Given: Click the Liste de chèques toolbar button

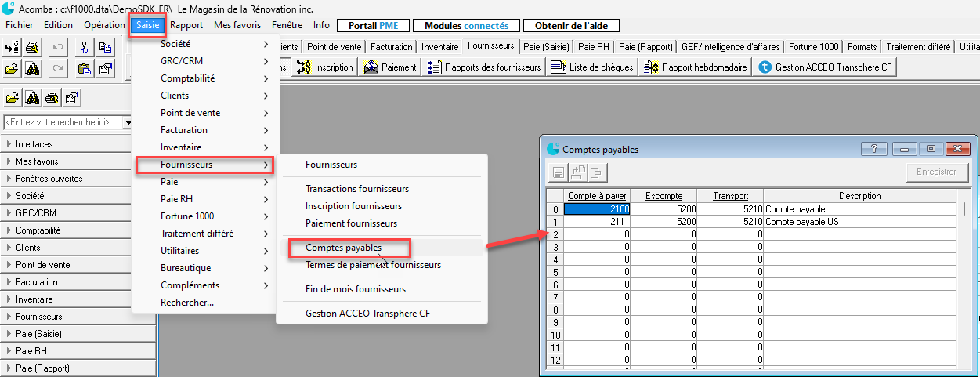Looking at the screenshot, I should [592, 67].
